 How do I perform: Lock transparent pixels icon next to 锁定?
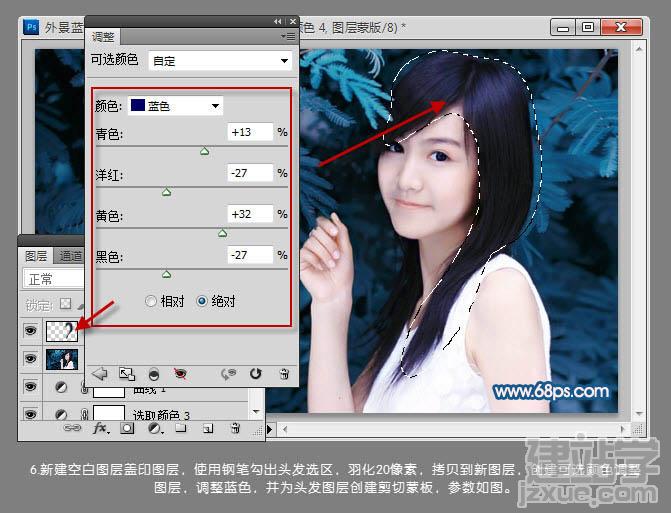pyautogui.click(x=65, y=304)
